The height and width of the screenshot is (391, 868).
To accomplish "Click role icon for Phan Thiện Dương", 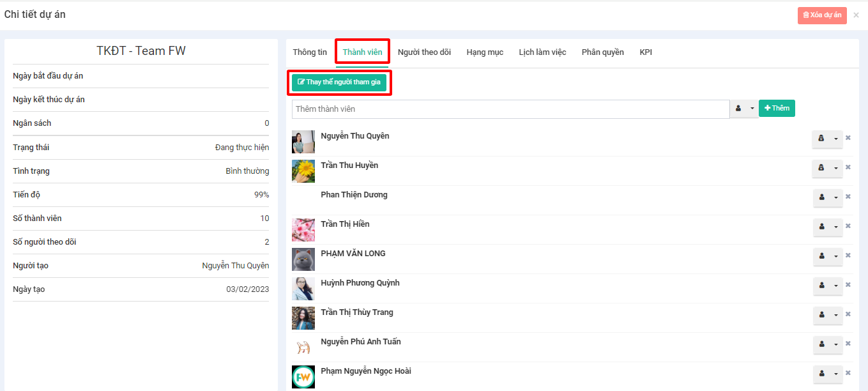I will 821,197.
